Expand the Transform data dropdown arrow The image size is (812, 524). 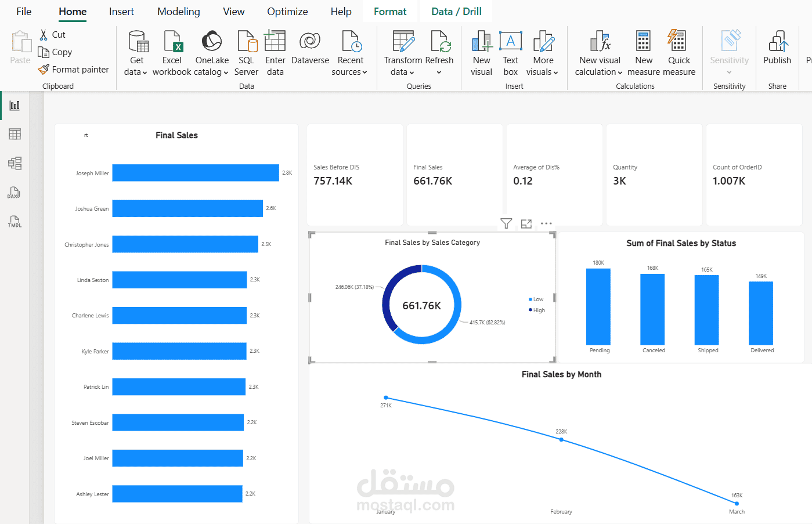click(x=412, y=73)
